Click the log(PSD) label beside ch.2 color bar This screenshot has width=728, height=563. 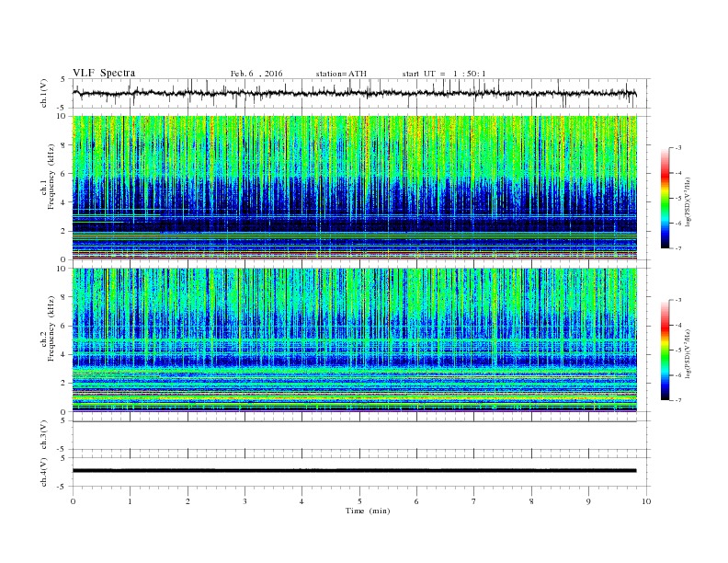coord(688,353)
